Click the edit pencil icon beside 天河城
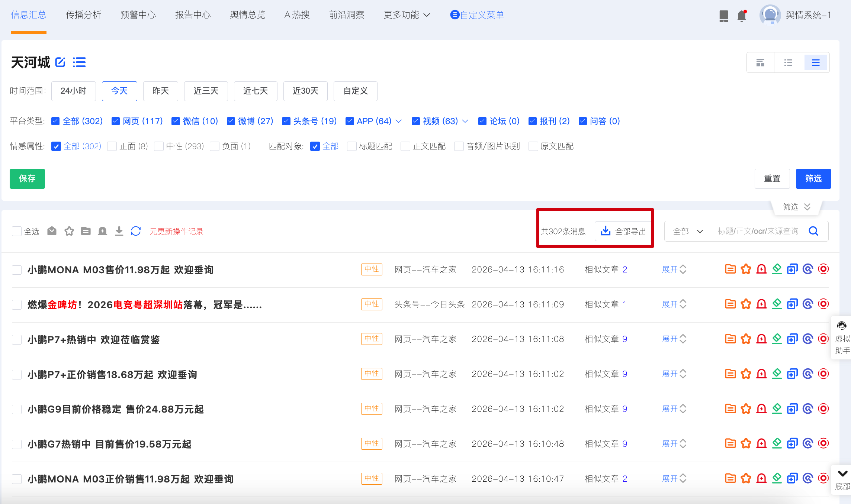This screenshot has width=851, height=504. (60, 62)
